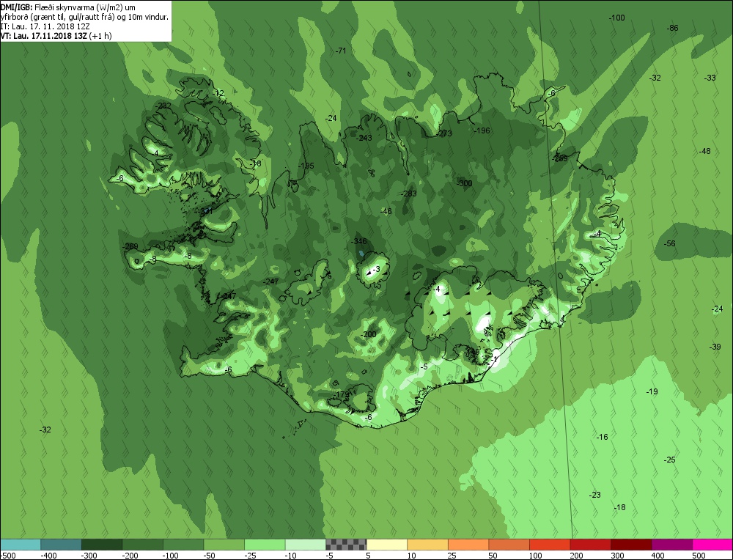Click the -25 value over the southeastern sea
Image resolution: width=733 pixels, height=560 pixels.
coord(669,460)
